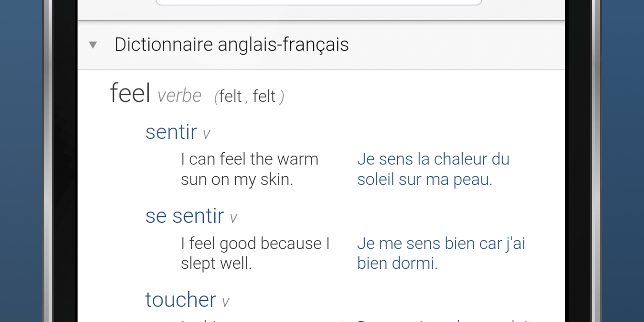Focus the search field at the top

pos(319,2)
